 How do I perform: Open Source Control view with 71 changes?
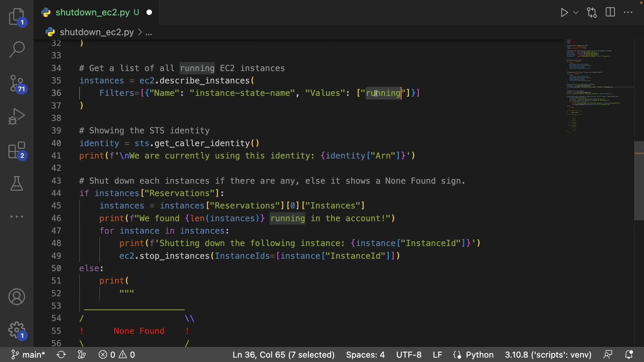click(x=16, y=83)
